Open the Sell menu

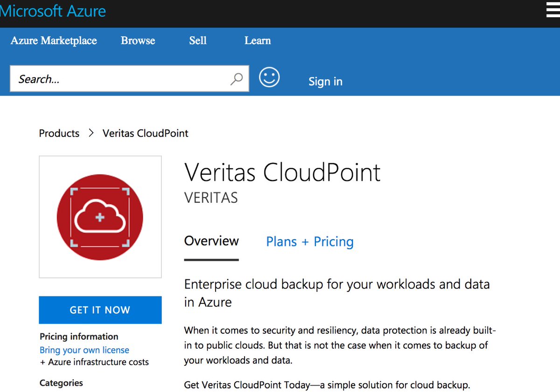coord(197,41)
